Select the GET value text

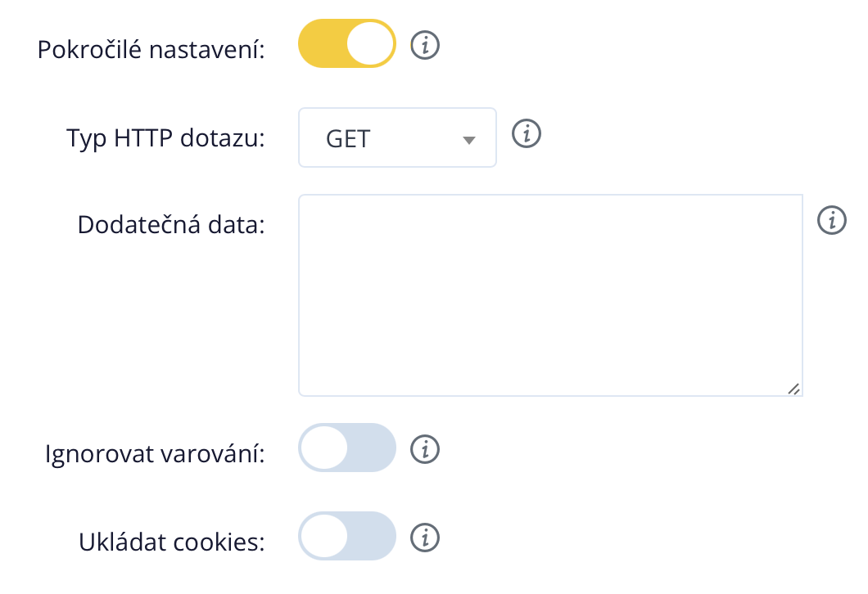pyautogui.click(x=348, y=139)
